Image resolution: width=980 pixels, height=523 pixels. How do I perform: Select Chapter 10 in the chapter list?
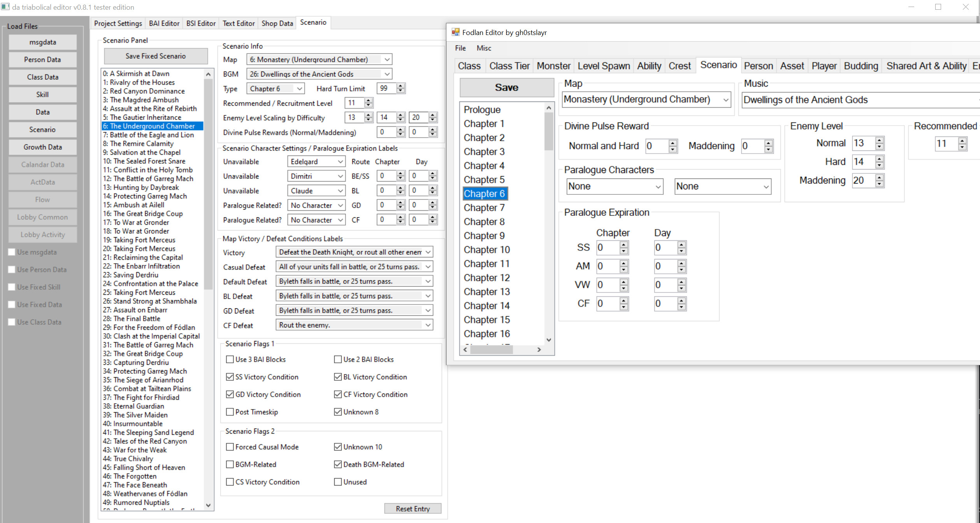coord(486,249)
